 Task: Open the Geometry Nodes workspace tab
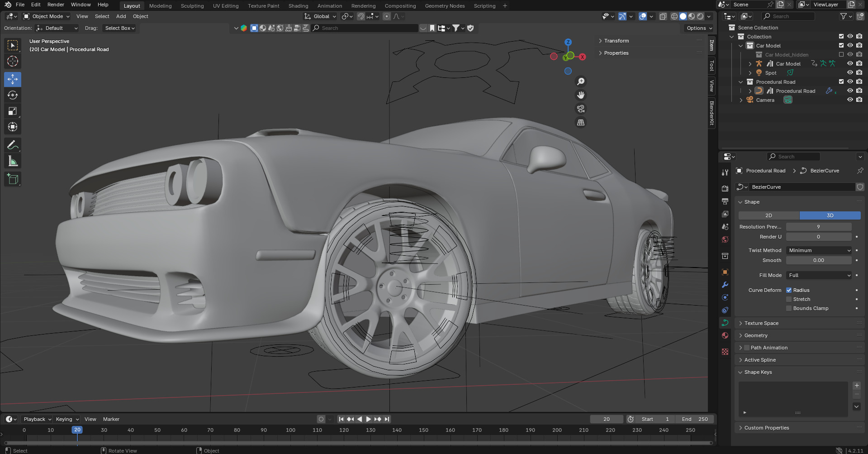point(445,6)
